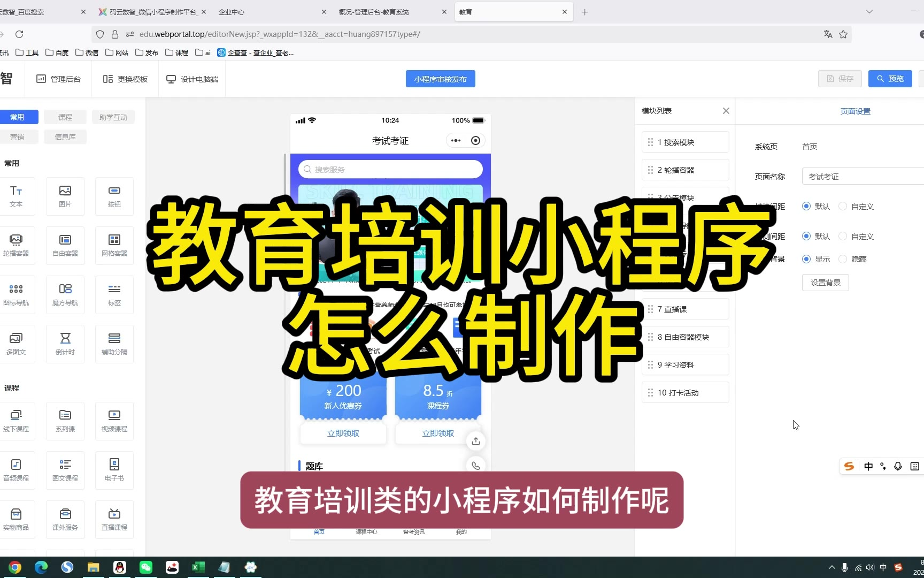Click the 设置背景 button
Viewport: 924px width, 578px height.
[x=826, y=283]
